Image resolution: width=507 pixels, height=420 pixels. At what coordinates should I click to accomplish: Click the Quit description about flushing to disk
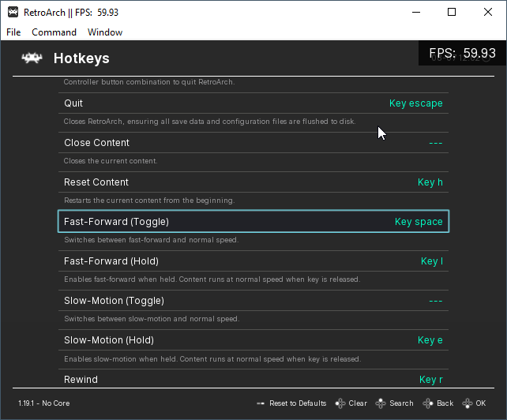pyautogui.click(x=209, y=122)
